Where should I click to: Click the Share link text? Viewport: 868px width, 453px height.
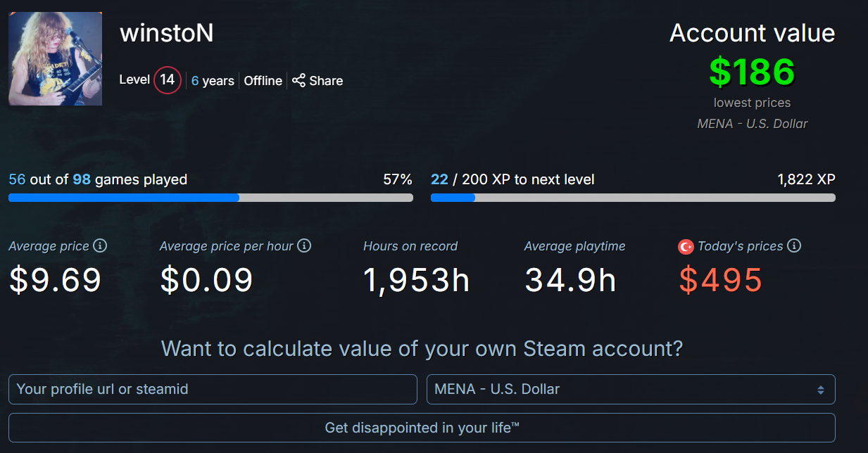[x=326, y=81]
